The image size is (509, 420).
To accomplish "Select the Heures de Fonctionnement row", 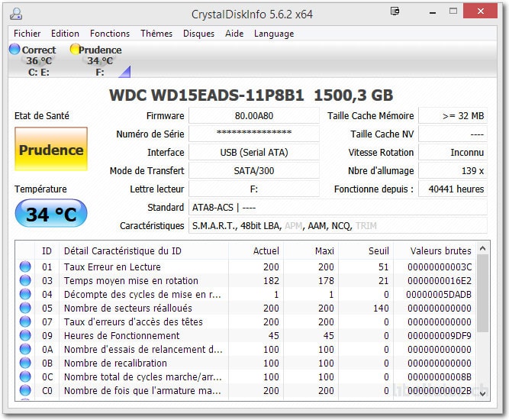I will click(x=246, y=335).
